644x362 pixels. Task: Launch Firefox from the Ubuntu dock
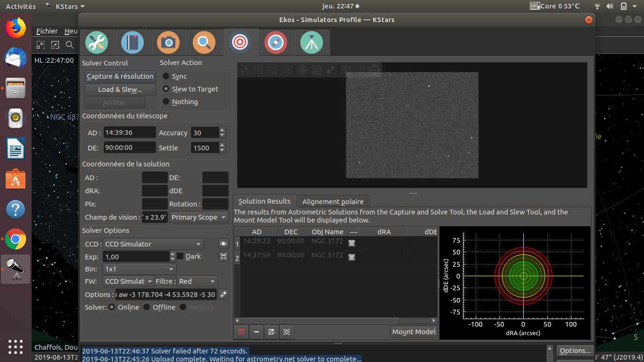coord(16,28)
